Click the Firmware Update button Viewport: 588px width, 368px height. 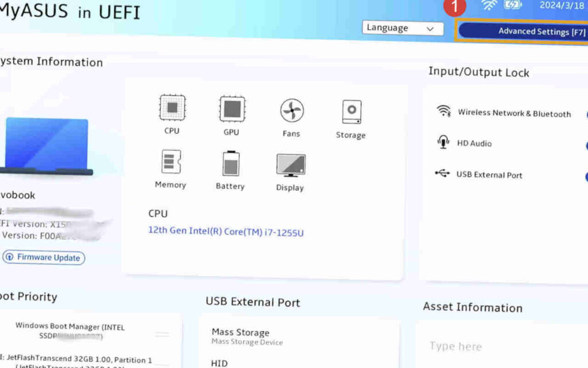tap(44, 258)
